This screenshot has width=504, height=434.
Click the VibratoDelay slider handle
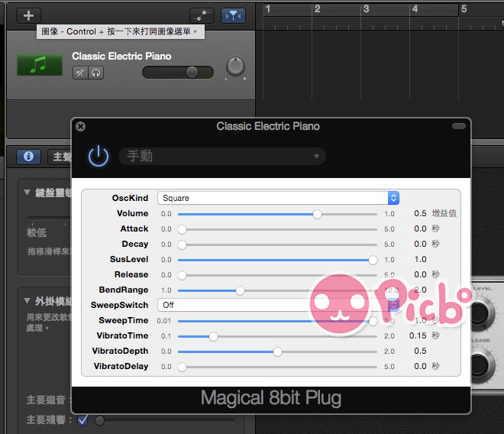click(183, 367)
